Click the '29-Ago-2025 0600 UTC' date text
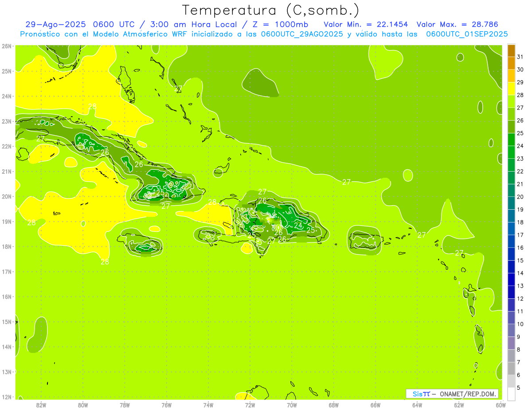Image resolution: width=532 pixels, height=411 pixels. click(81, 24)
